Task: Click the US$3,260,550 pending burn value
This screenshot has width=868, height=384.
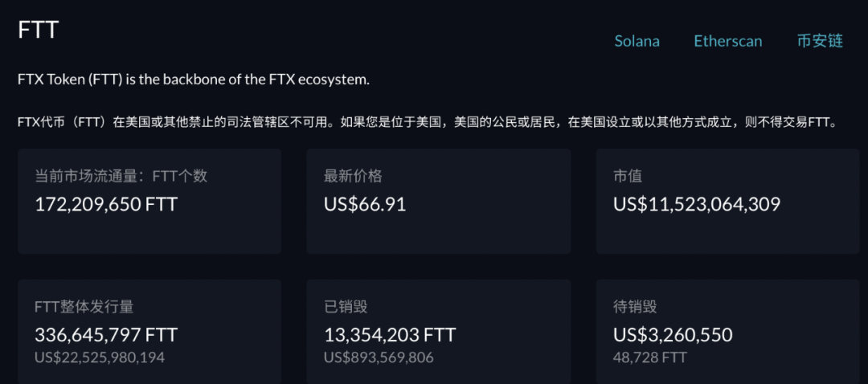Action: (x=673, y=335)
